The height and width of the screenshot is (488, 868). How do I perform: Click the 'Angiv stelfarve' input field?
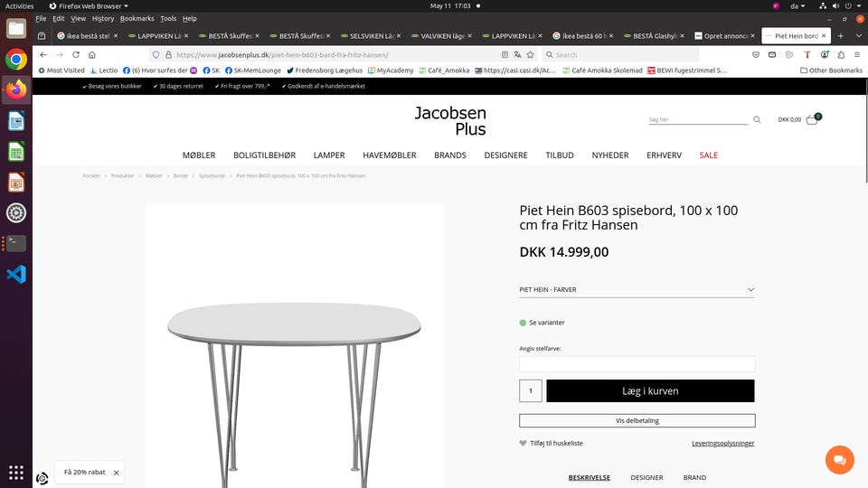pyautogui.click(x=637, y=363)
